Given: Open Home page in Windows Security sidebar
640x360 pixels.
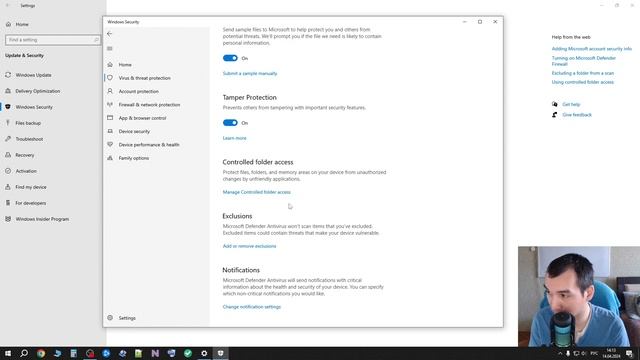Looking at the screenshot, I should pyautogui.click(x=125, y=64).
